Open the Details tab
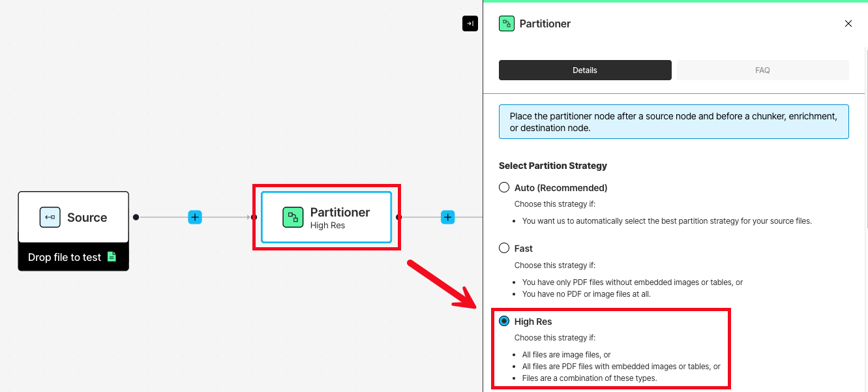868x392 pixels. point(584,70)
